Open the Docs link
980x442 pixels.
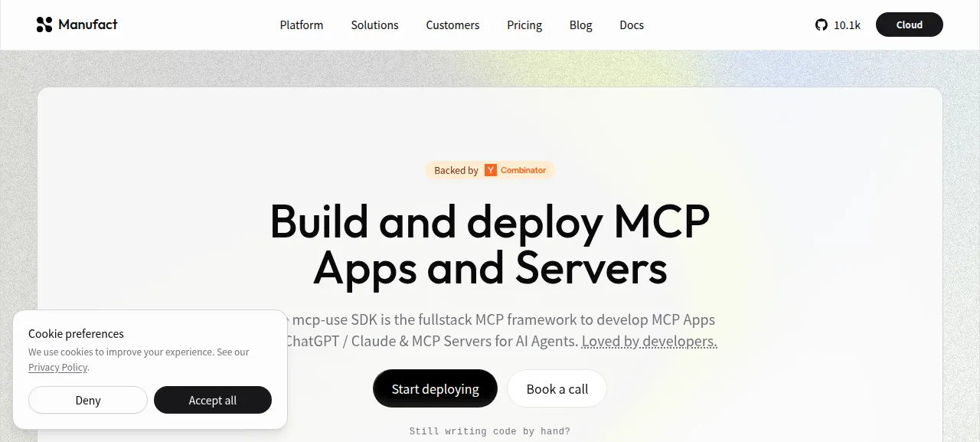[x=632, y=25]
